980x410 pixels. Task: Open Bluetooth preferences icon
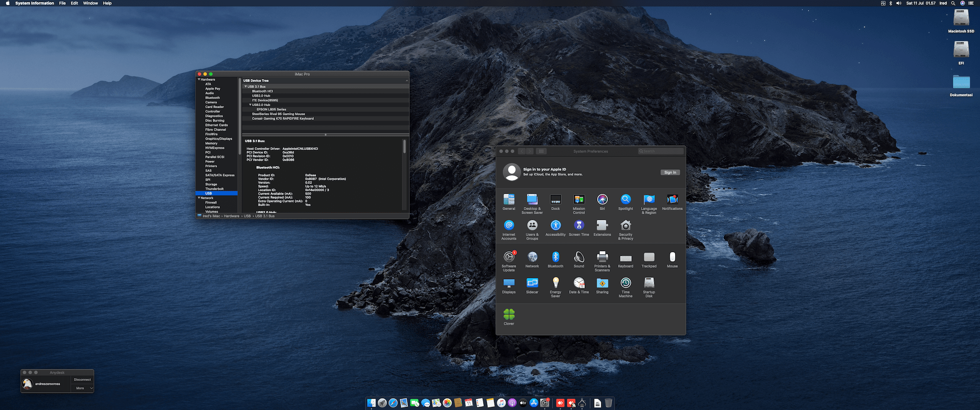[555, 258]
